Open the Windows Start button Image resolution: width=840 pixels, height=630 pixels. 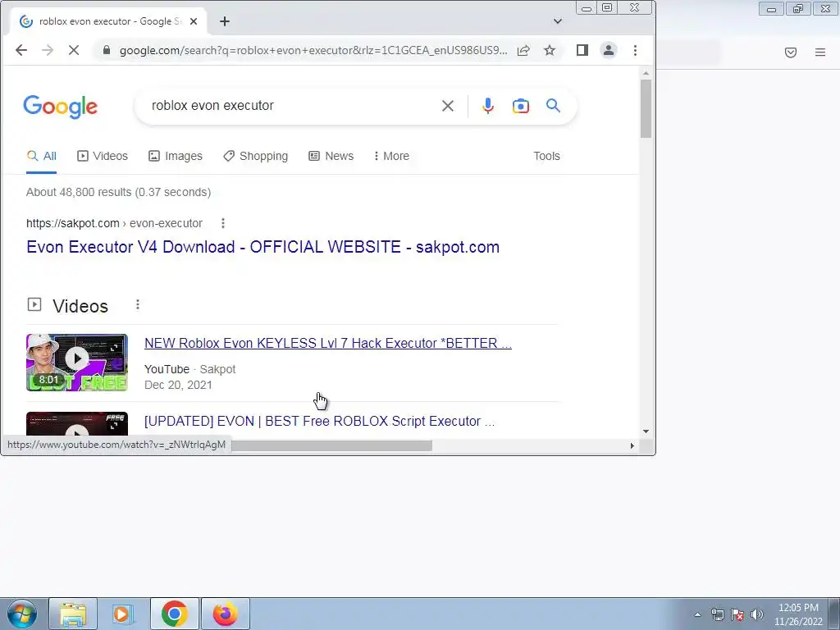click(x=22, y=614)
